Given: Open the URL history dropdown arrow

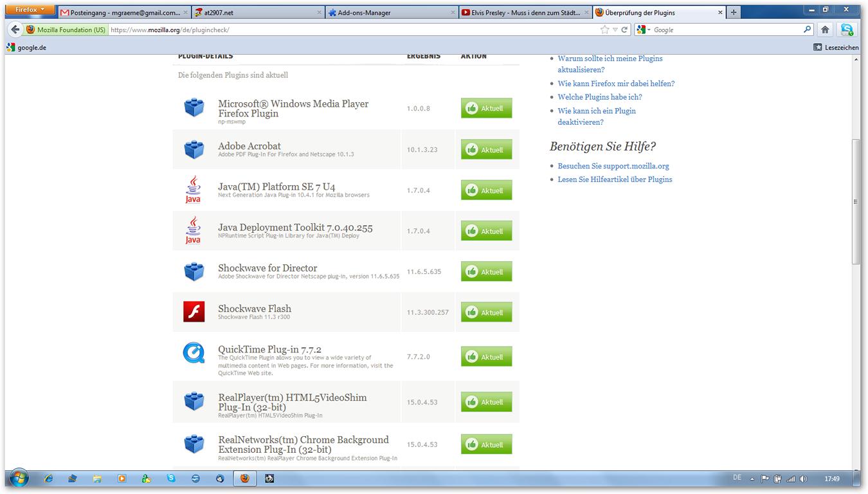Looking at the screenshot, I should pos(615,30).
